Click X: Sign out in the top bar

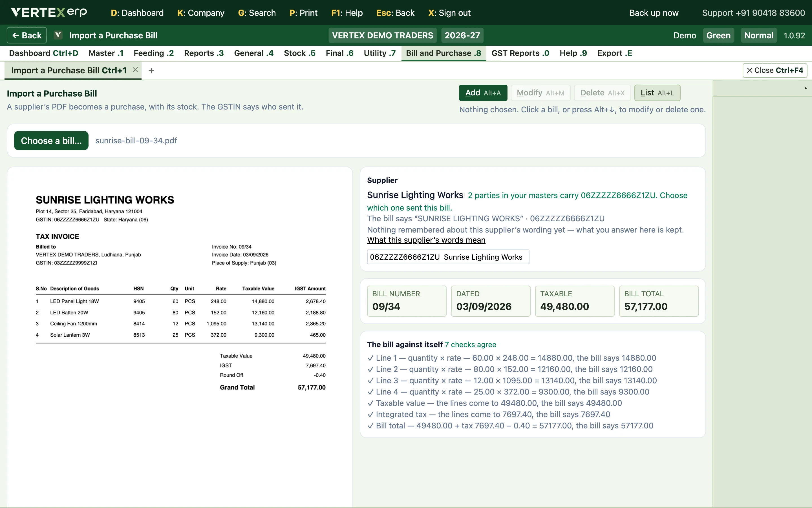tap(449, 13)
